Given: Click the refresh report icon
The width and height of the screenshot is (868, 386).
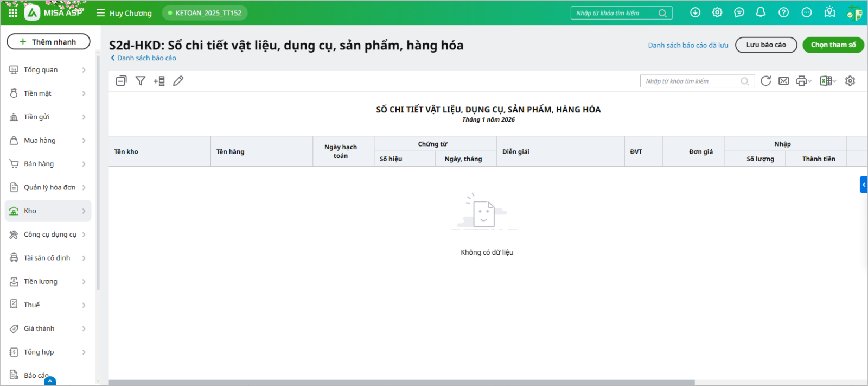Looking at the screenshot, I should click(765, 81).
